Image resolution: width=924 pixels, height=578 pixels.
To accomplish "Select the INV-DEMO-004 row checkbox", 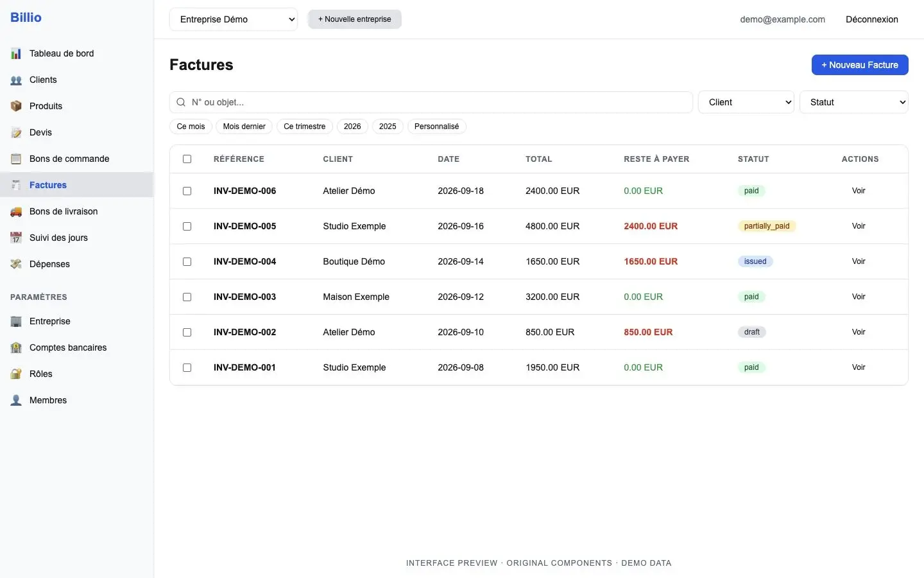I will (x=187, y=261).
